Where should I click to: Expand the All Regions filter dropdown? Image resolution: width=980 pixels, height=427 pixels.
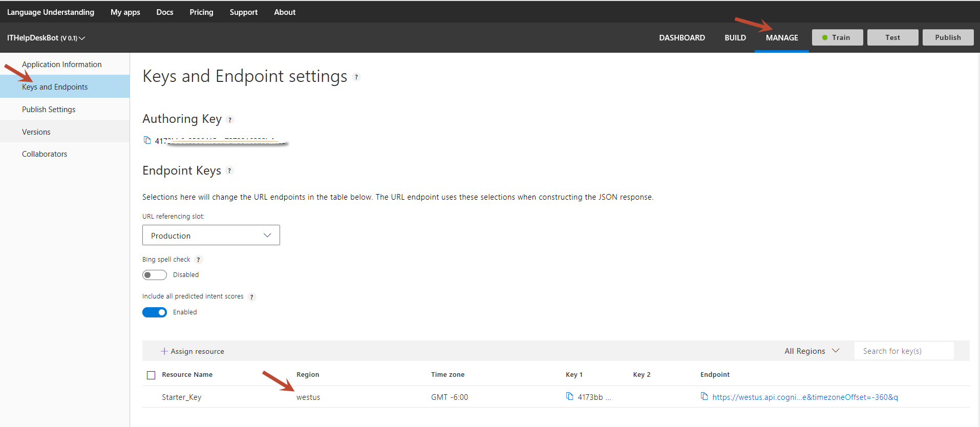point(812,351)
